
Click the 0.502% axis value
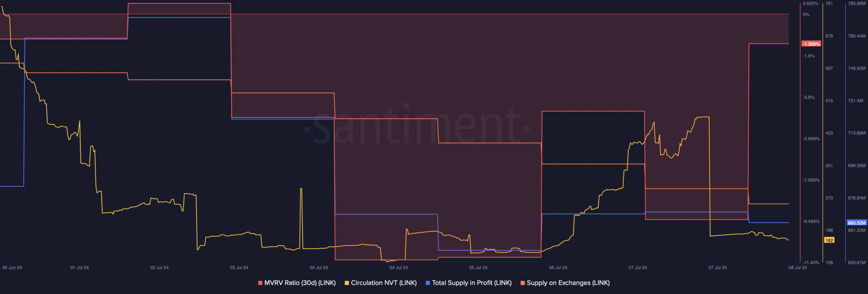click(810, 3)
